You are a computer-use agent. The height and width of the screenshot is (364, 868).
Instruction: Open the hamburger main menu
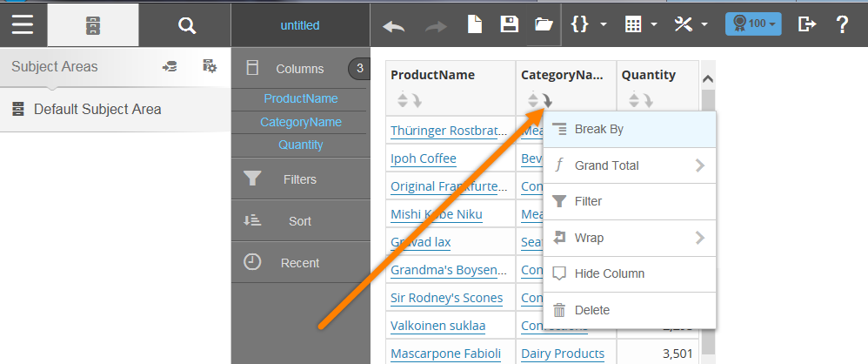pyautogui.click(x=23, y=24)
